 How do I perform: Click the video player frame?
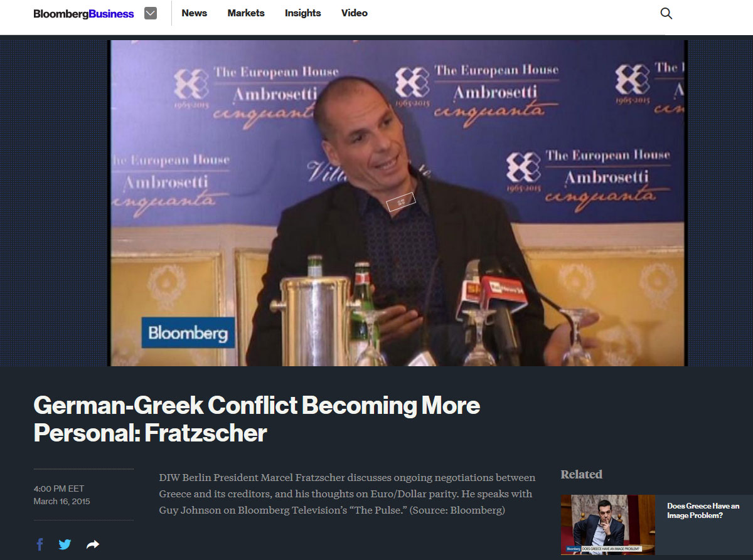coord(398,203)
